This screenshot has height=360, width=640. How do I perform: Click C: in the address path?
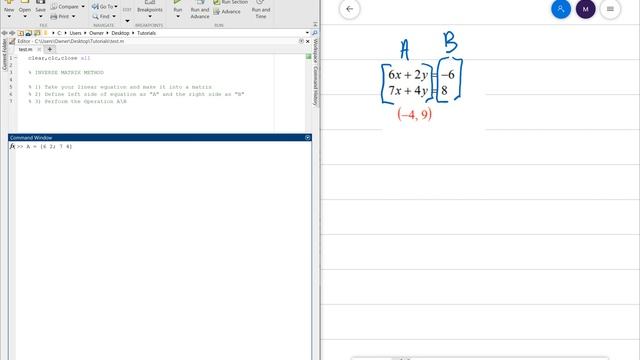click(x=59, y=33)
